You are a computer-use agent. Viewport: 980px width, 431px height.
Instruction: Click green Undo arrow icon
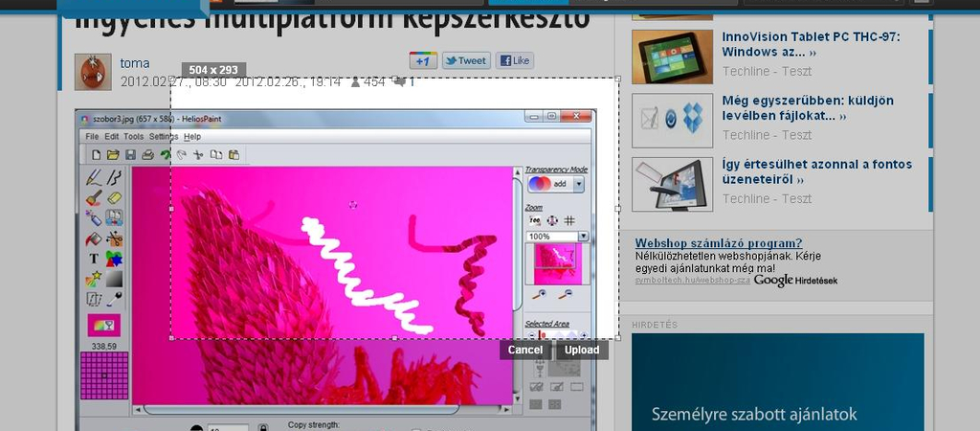click(165, 154)
